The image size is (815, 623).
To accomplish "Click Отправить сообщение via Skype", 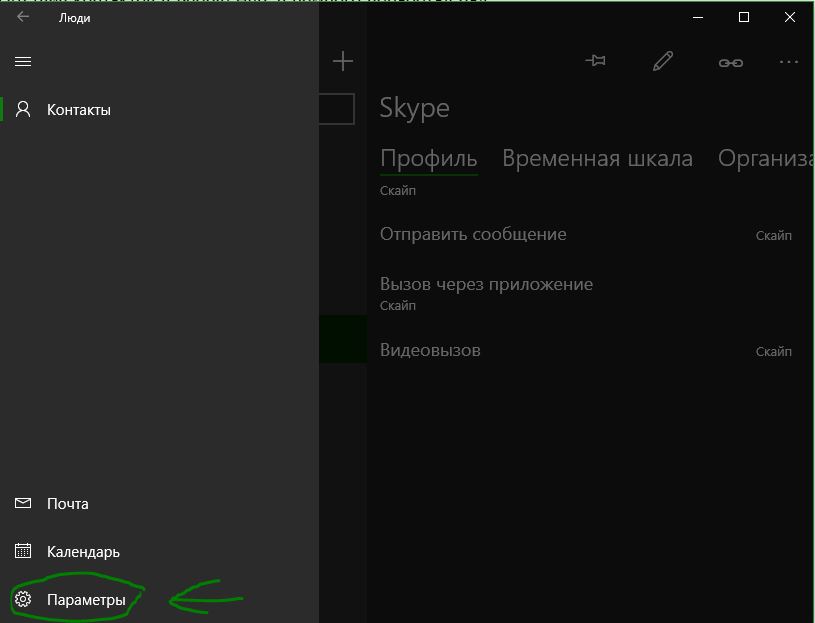I will tap(586, 234).
